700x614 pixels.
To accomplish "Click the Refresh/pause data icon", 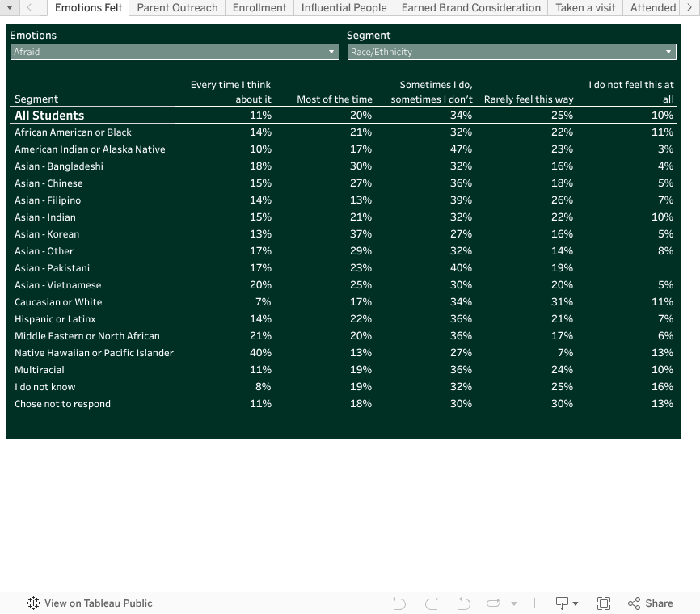I will (x=493, y=603).
